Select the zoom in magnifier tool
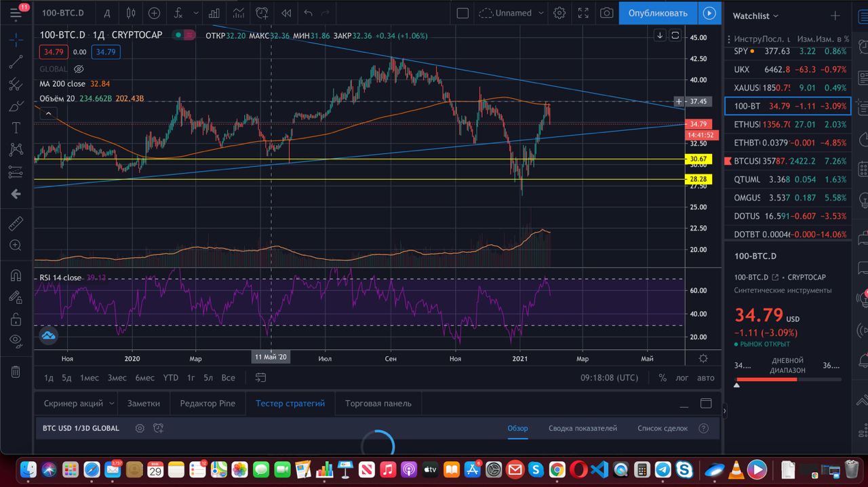This screenshot has height=487, width=868. coord(16,245)
